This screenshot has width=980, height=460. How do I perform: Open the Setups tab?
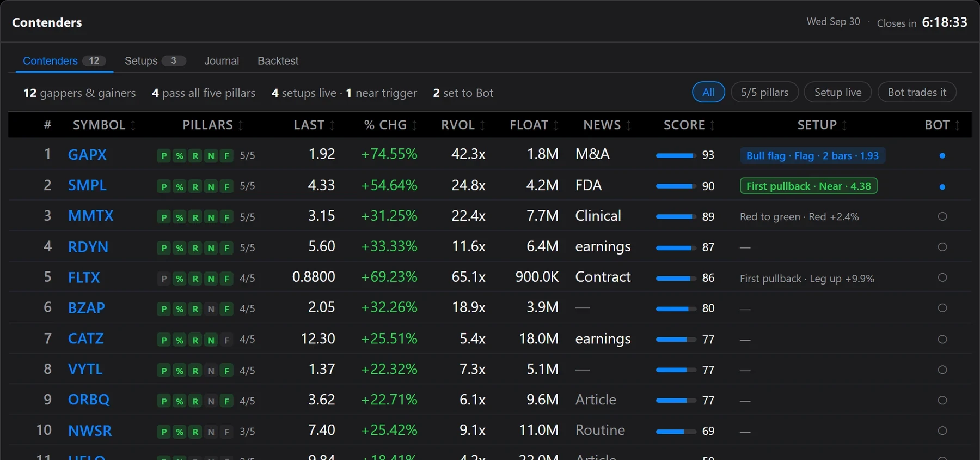(155, 61)
